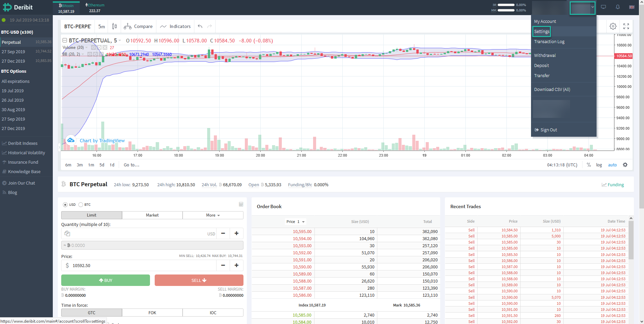This screenshot has height=324, width=644.
Task: Expand the More order-type dropdown
Action: pyautogui.click(x=213, y=215)
